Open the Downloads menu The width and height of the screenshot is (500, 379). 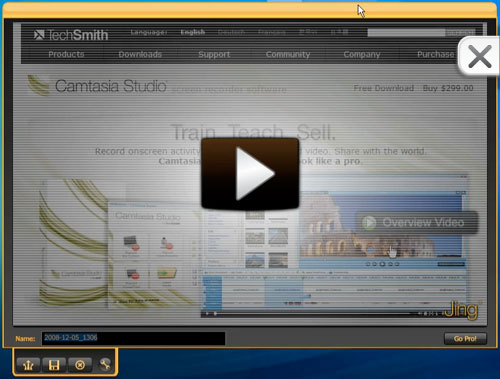(x=140, y=54)
